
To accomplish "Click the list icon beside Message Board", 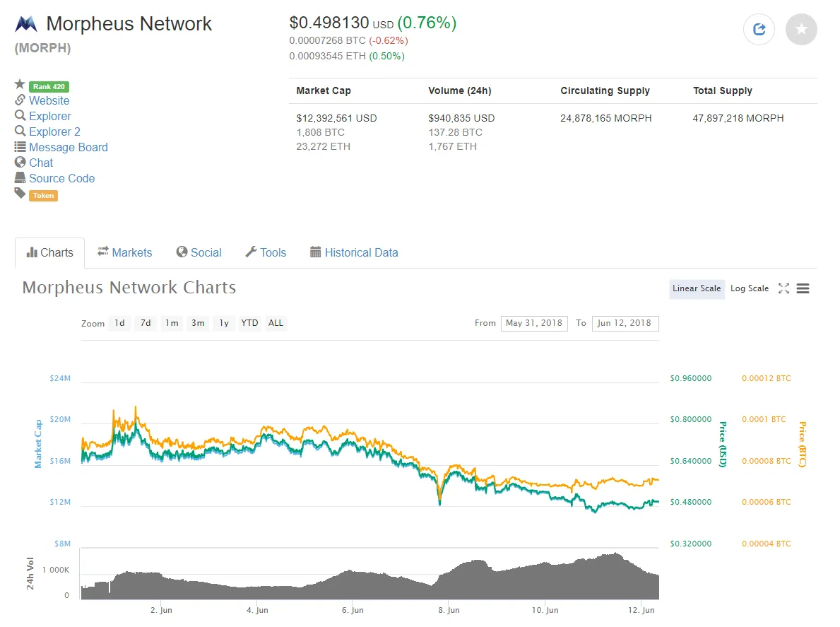I will pos(20,147).
